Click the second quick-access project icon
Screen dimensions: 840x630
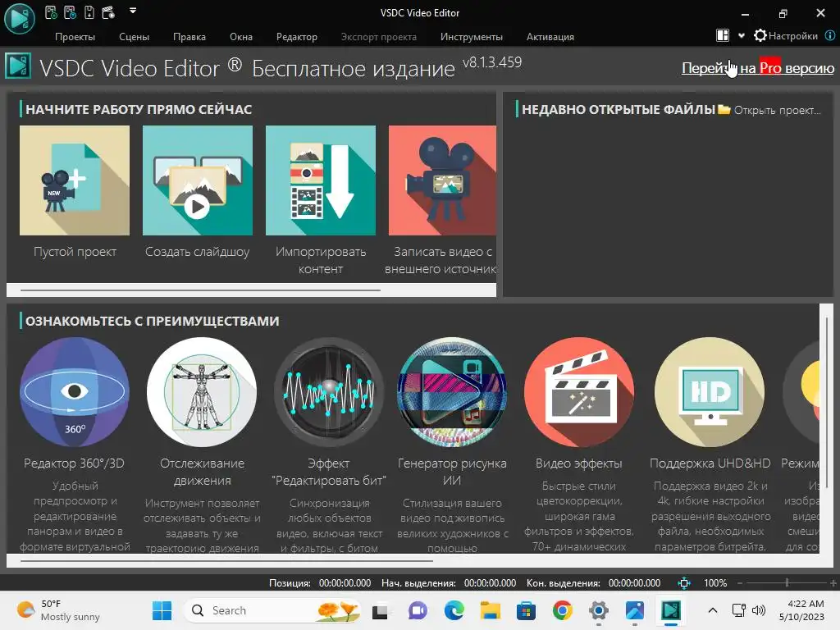click(x=71, y=11)
